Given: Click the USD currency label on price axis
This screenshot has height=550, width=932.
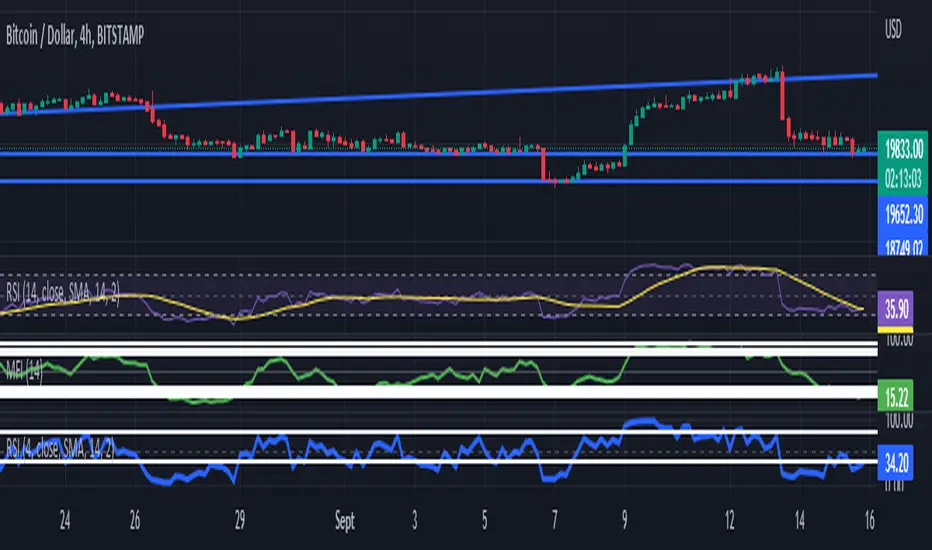Looking at the screenshot, I should pos(893,29).
